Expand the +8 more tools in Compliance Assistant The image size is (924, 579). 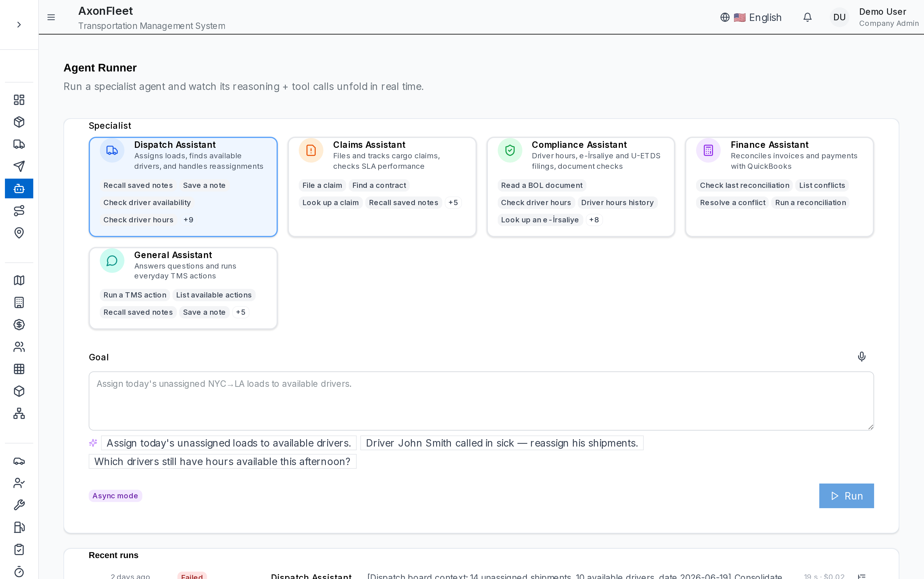tap(594, 220)
